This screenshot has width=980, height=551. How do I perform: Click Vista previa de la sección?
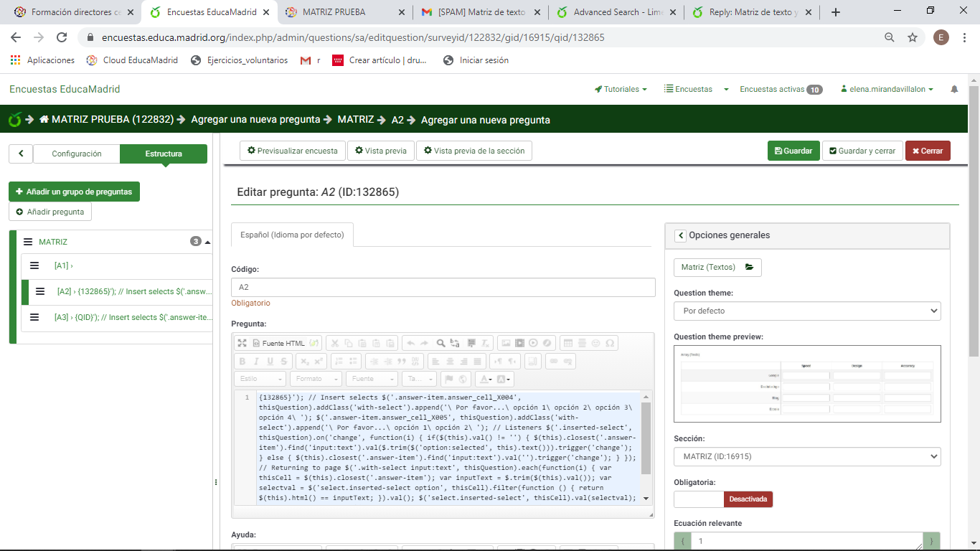[x=474, y=151]
